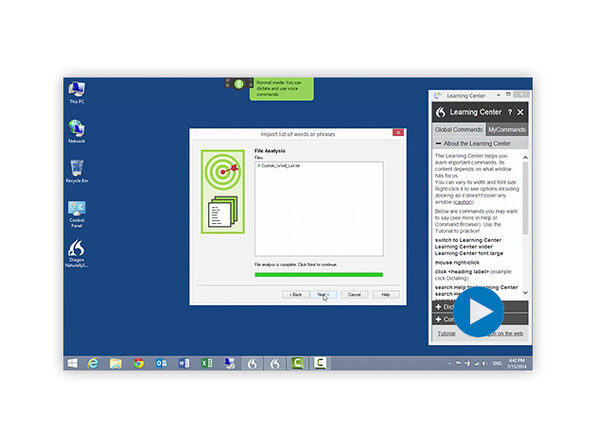Click the DragonBar microphone button

point(239,84)
